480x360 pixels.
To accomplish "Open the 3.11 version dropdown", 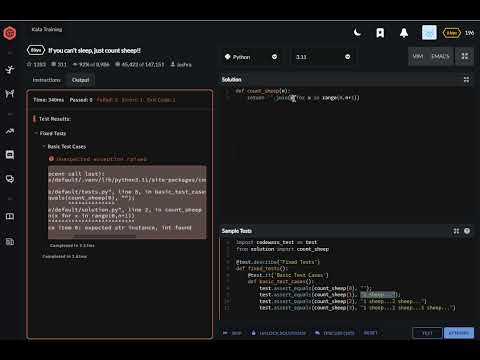I will (x=323, y=57).
